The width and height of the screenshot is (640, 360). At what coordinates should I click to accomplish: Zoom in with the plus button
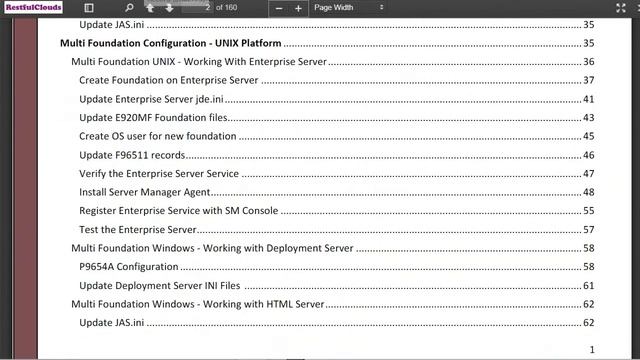coord(298,8)
